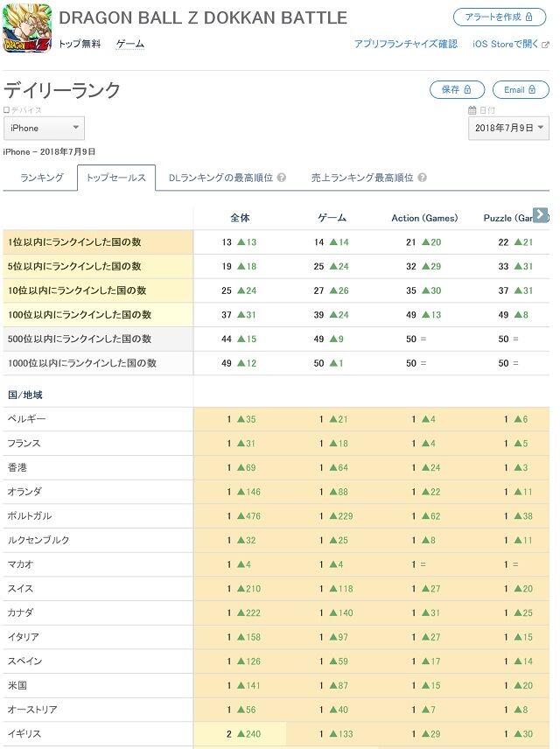Open the DLランキングの最高順位 tab

(x=220, y=178)
